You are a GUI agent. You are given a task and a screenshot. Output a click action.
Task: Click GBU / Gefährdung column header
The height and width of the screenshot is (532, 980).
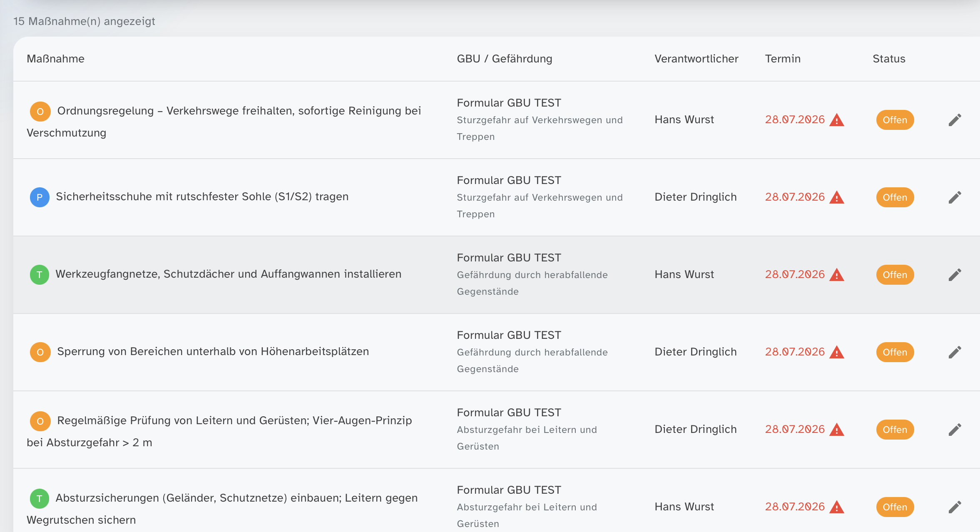coord(505,59)
